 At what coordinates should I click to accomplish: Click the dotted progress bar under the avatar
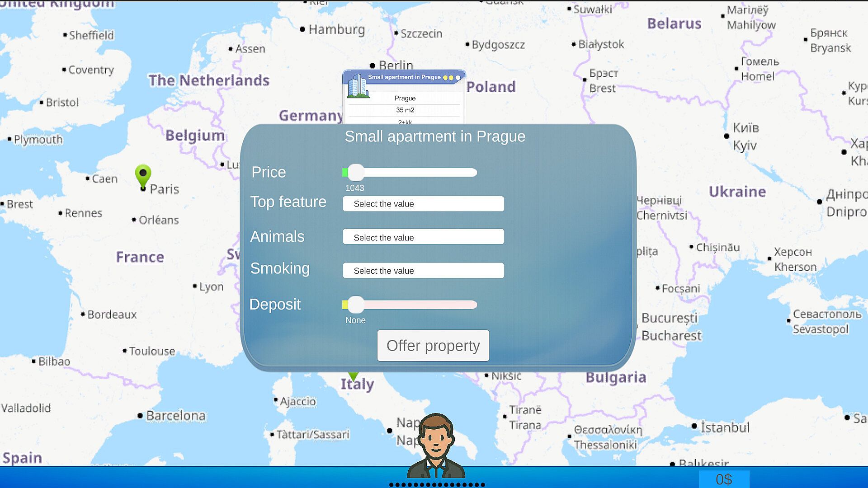click(x=437, y=485)
